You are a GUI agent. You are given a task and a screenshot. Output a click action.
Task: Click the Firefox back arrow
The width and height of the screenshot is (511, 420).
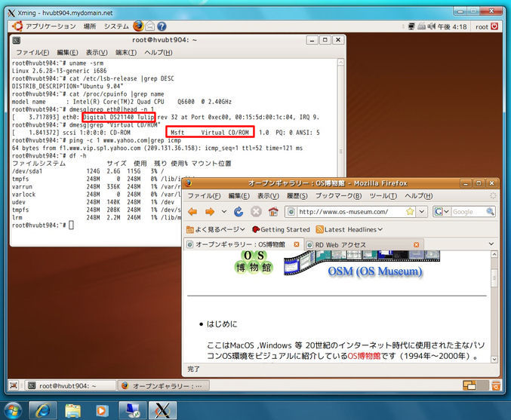[x=192, y=212]
